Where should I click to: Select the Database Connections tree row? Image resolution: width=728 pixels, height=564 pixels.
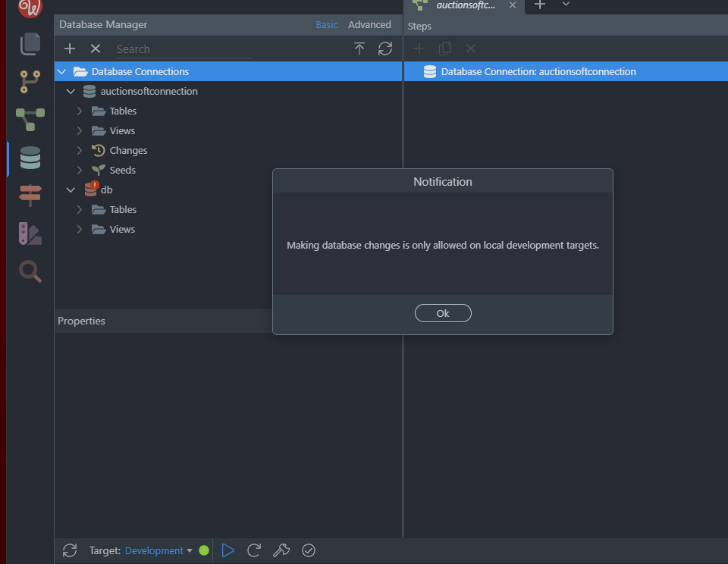[x=228, y=71]
